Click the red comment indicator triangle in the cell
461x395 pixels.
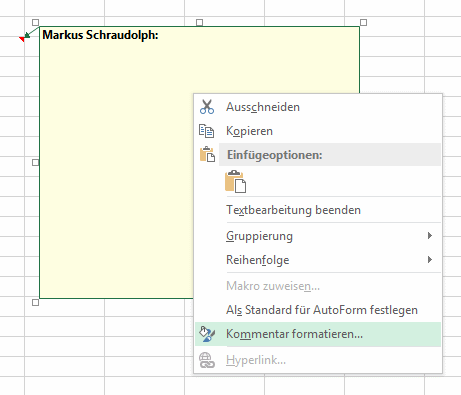coord(22,39)
